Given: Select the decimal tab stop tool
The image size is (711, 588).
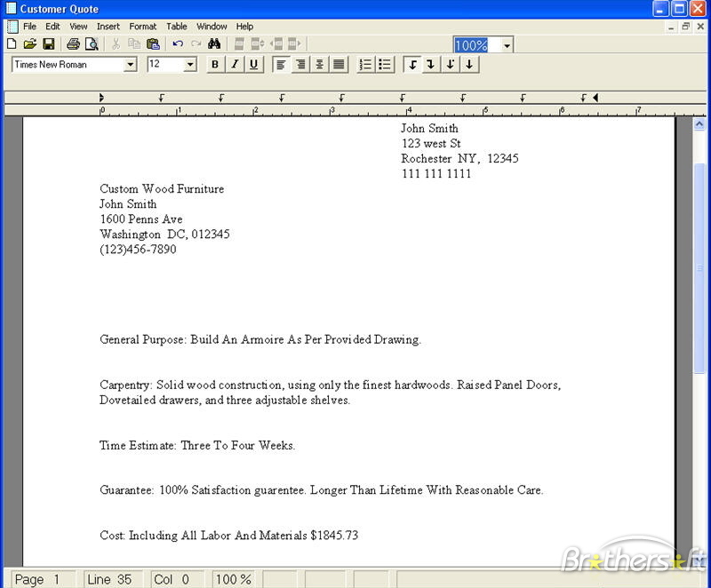Looking at the screenshot, I should coord(451,64).
